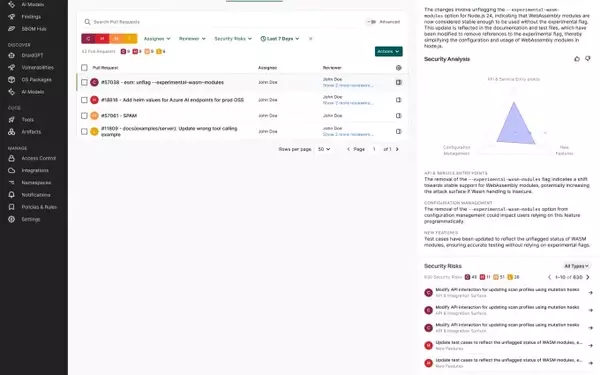Image resolution: width=600 pixels, height=375 pixels.
Task: Open the Security Risks filter dropdown
Action: (233, 39)
